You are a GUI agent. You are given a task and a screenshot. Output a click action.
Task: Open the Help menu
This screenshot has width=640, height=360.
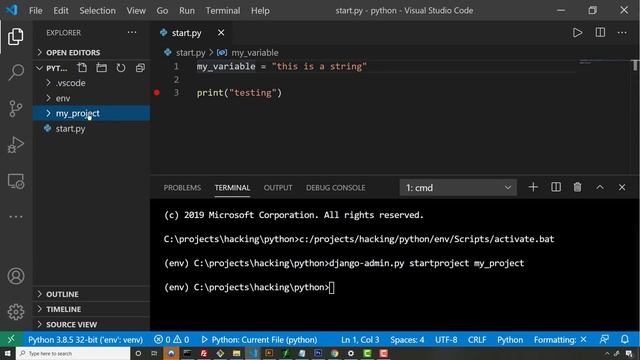pyautogui.click(x=260, y=11)
